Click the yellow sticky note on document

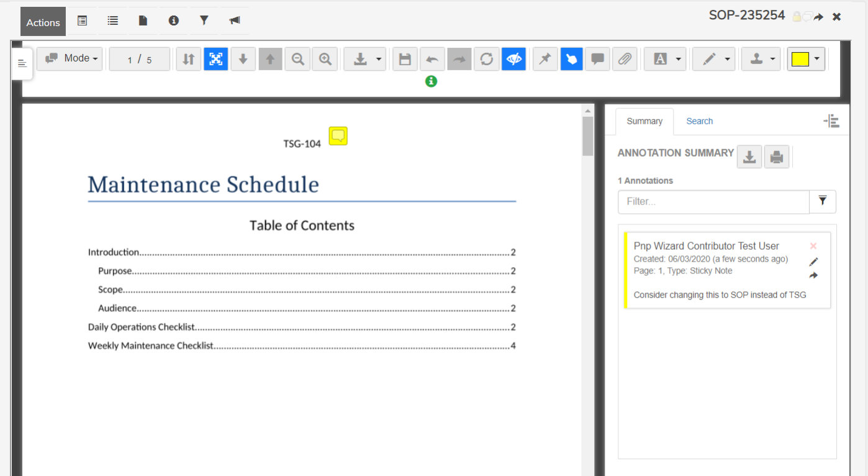click(x=338, y=136)
